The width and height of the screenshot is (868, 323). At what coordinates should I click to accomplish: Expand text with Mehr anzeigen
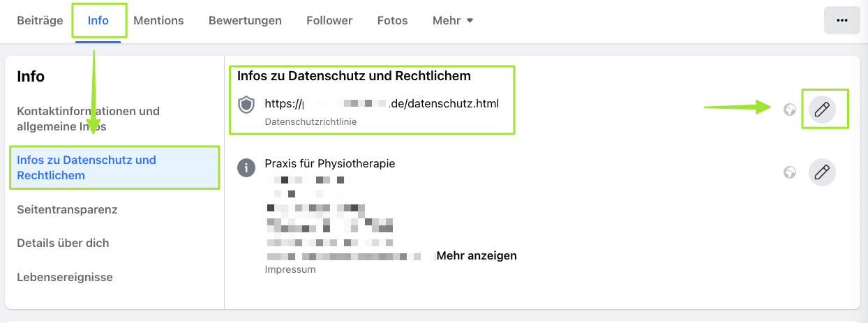(477, 255)
